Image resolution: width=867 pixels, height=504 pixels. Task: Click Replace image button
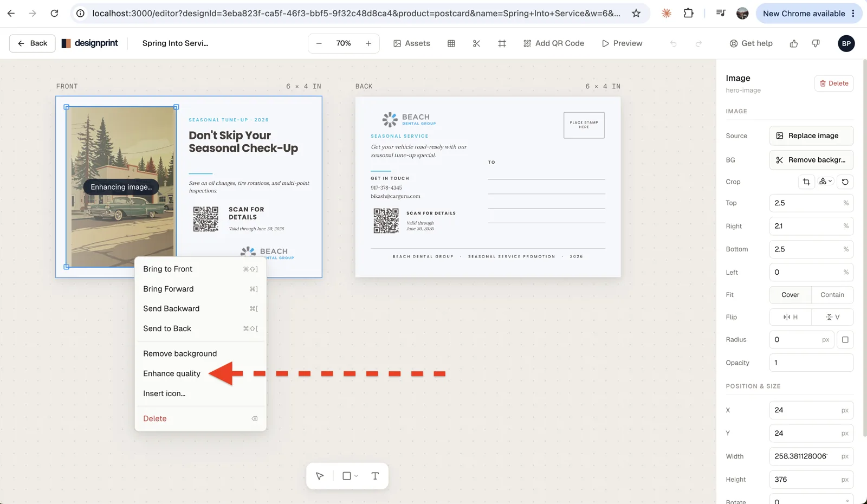pyautogui.click(x=811, y=135)
